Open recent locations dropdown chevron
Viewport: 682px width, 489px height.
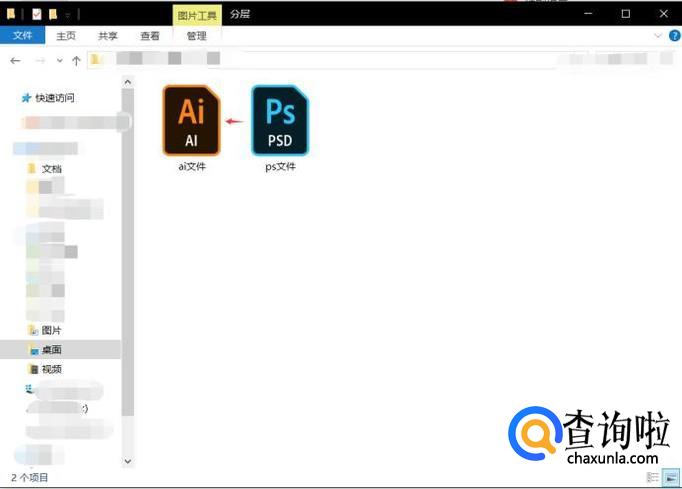click(60, 61)
